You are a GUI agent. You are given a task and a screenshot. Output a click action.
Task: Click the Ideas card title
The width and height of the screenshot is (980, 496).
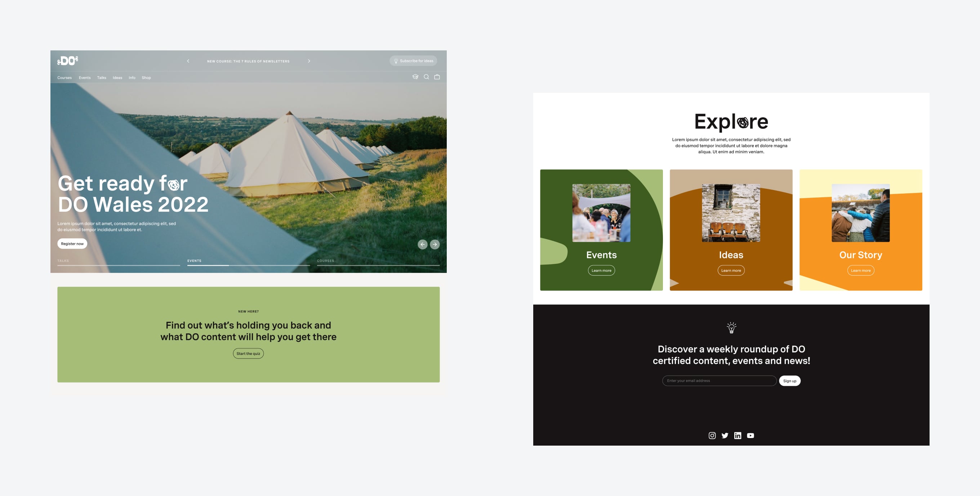tap(731, 254)
